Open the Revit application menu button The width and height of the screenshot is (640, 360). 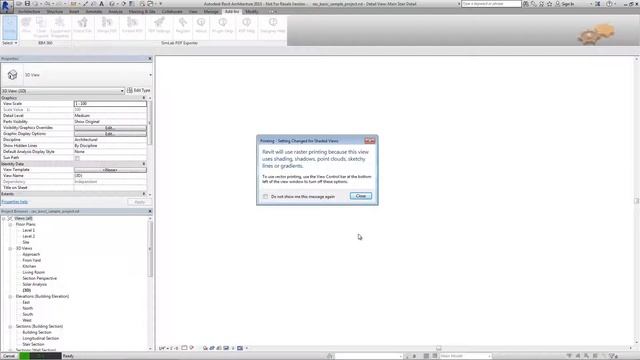(6, 6)
